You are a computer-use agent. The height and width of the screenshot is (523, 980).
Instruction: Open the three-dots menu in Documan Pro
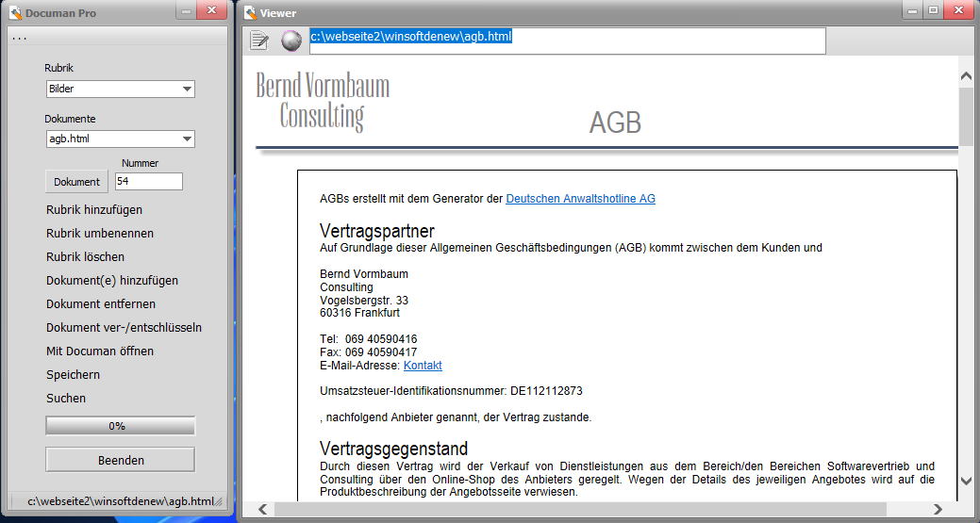(20, 38)
